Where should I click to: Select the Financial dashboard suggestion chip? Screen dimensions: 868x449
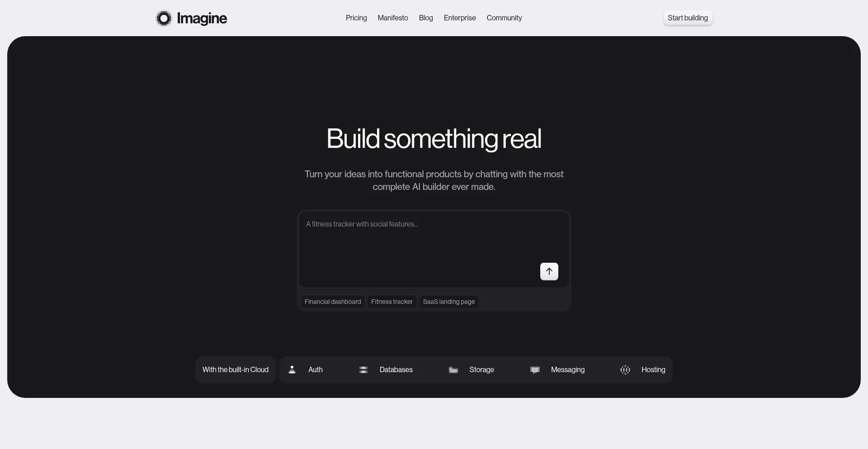pos(333,302)
